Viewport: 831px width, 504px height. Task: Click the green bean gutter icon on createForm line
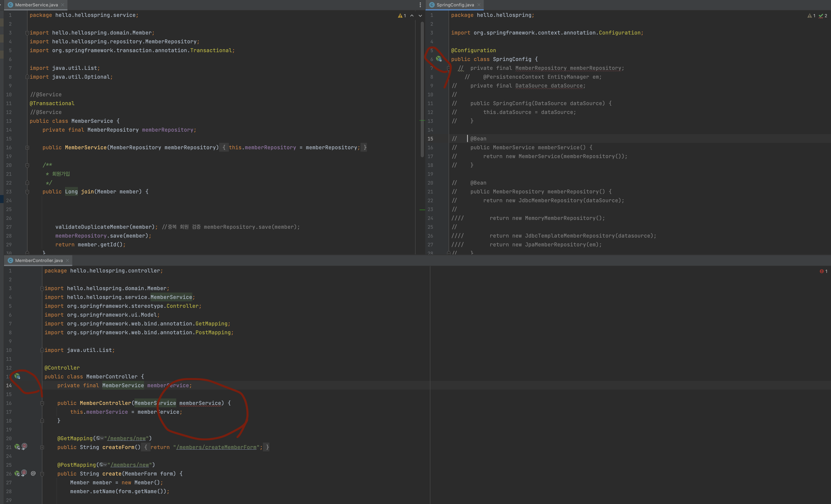(17, 447)
